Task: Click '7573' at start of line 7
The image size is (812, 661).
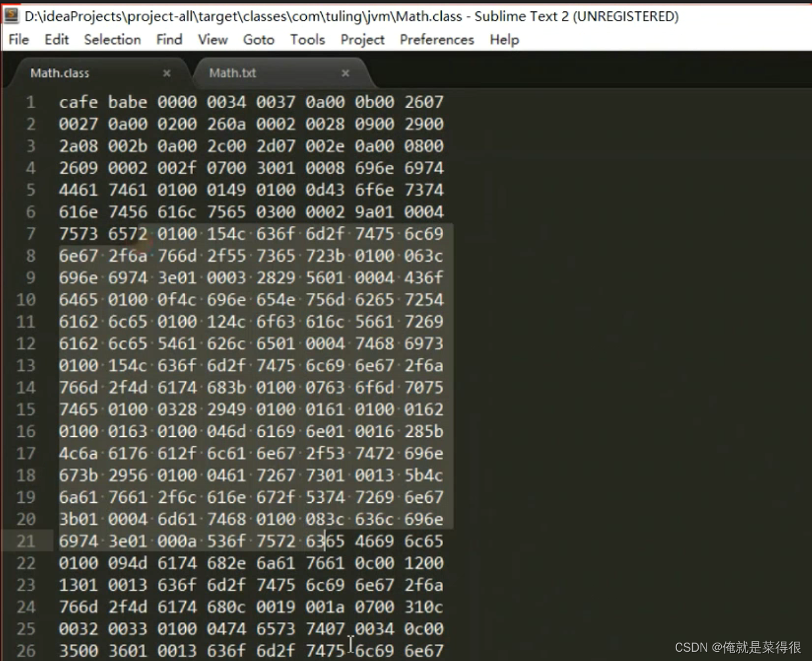Action: click(78, 234)
